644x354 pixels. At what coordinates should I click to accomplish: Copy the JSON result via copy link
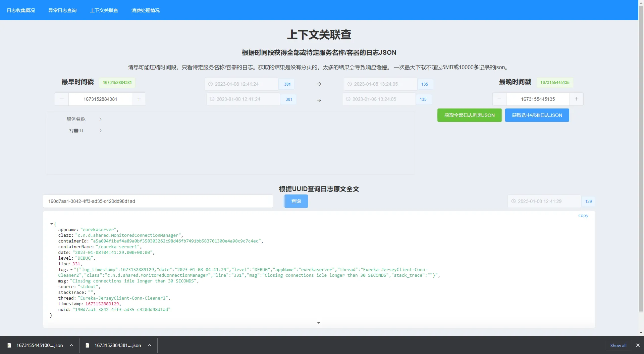click(583, 216)
